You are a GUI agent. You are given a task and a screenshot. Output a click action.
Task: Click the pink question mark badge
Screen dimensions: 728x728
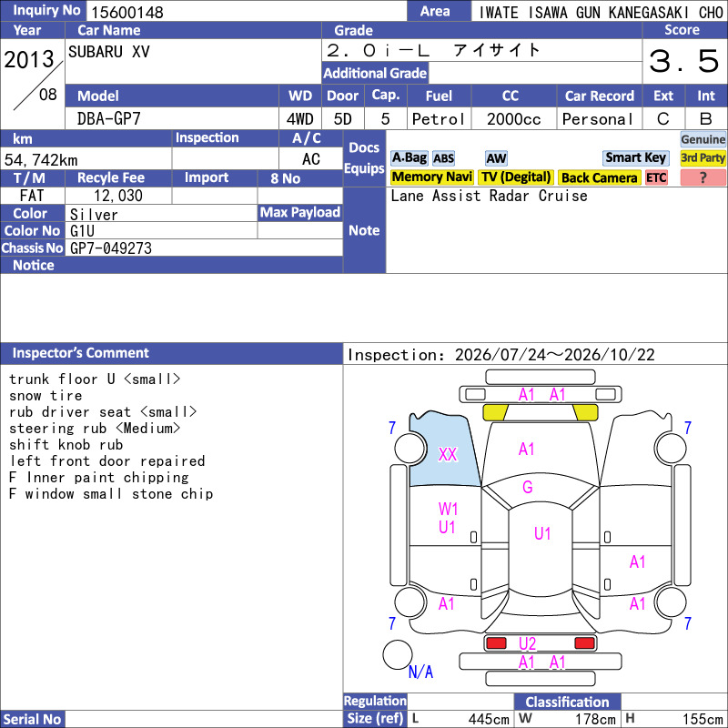(x=703, y=177)
